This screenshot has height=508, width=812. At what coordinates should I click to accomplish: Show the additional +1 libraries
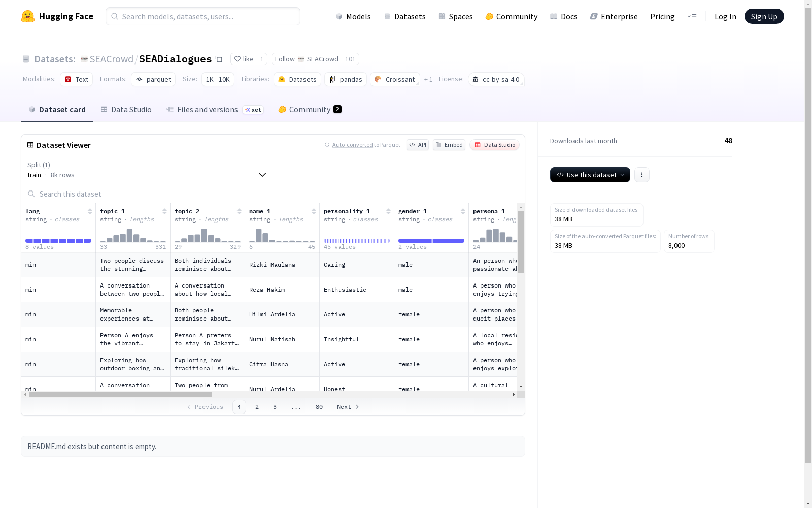pos(428,79)
